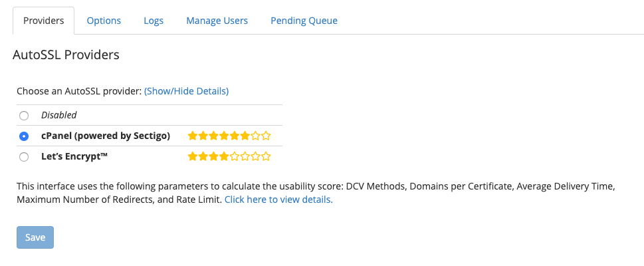Click fourth filled star of Let's Encrypt rating
The image size is (644, 266).
tap(224, 156)
